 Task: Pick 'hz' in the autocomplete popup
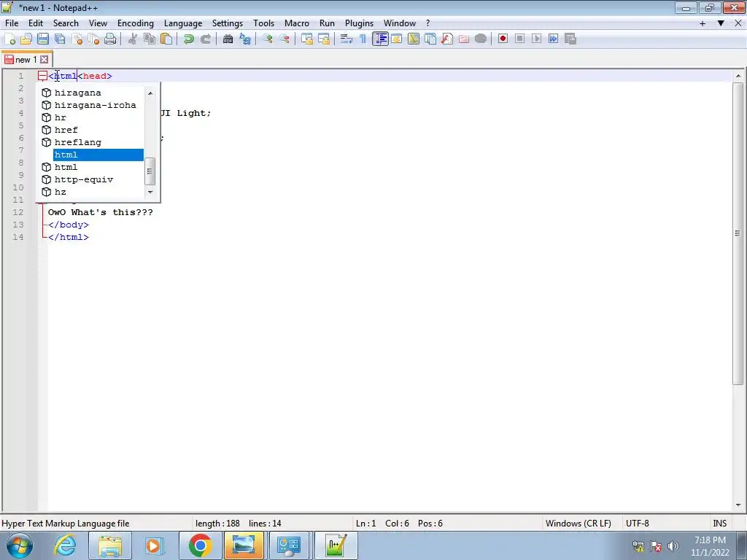click(92, 192)
